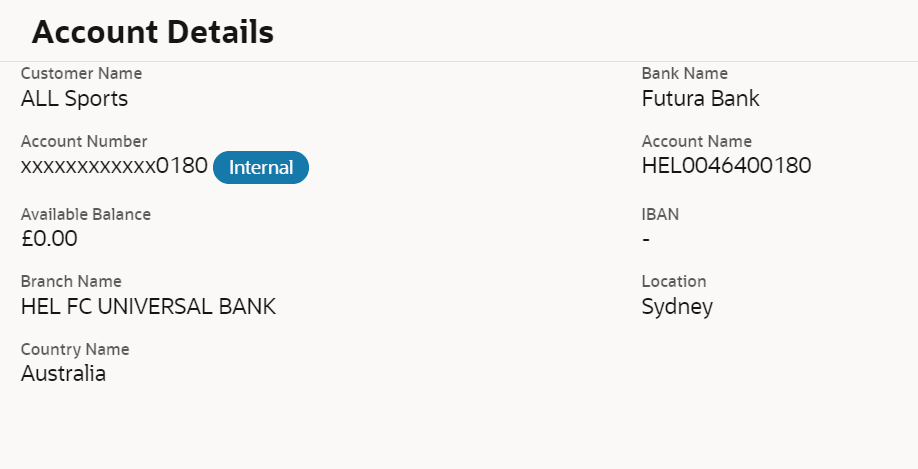Select the Futura Bank value
The image size is (918, 469).
point(700,99)
